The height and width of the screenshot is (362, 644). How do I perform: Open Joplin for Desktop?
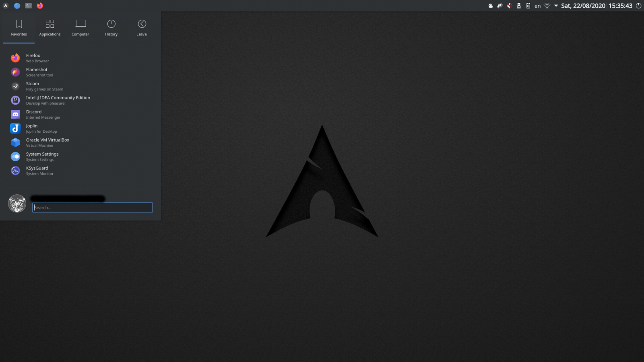coord(80,128)
